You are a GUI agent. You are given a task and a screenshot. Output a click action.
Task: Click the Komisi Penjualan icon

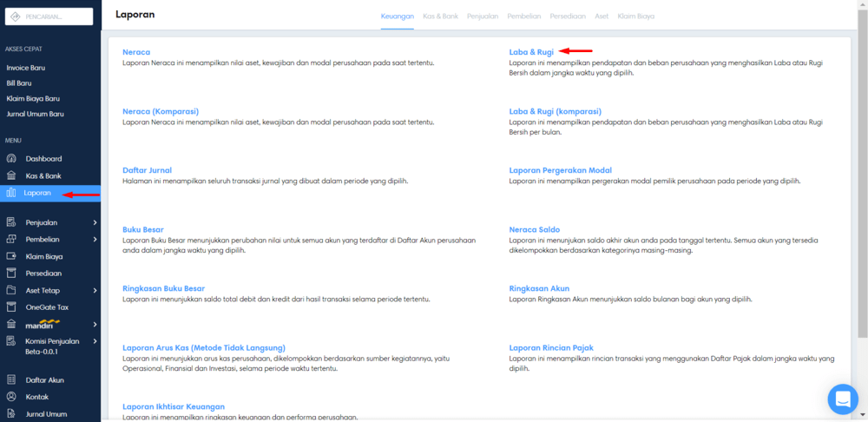[11, 341]
